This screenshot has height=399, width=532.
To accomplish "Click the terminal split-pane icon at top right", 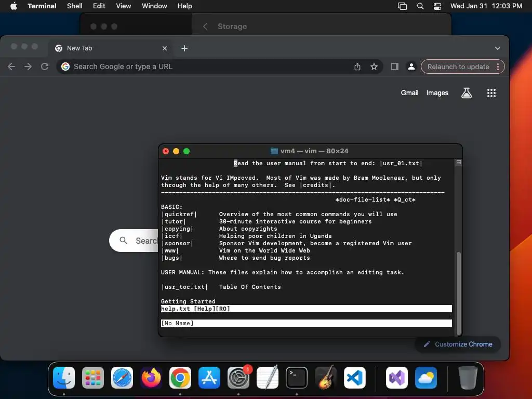I will pyautogui.click(x=459, y=163).
